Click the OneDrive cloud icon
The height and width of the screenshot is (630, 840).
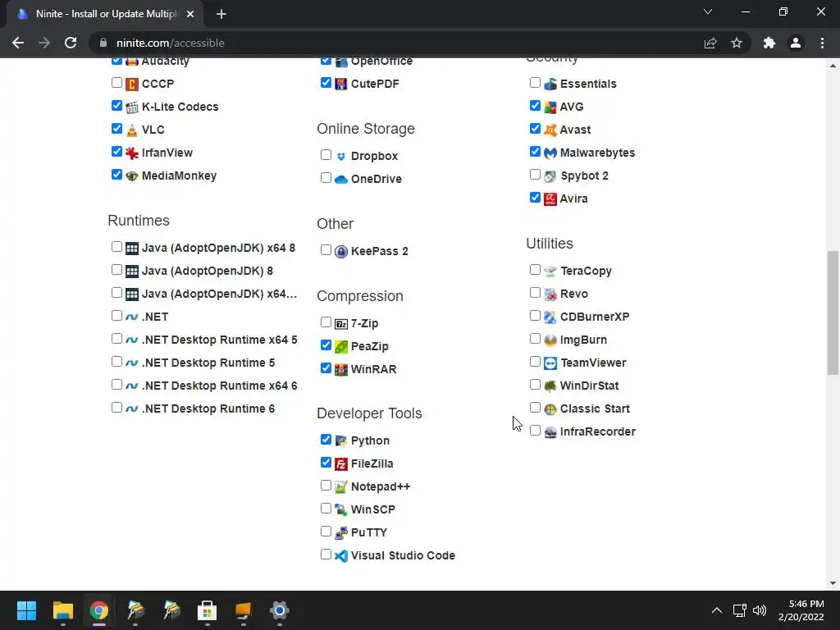[340, 180]
